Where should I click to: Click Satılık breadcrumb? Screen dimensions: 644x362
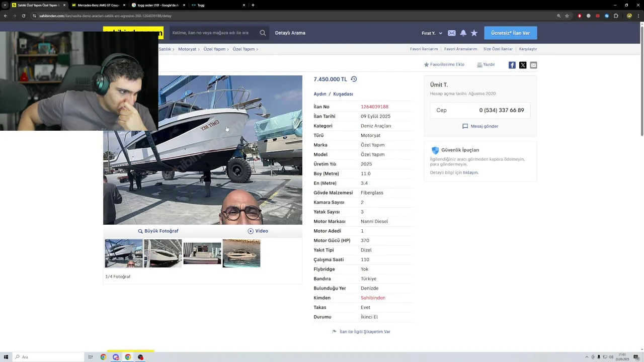165,49
